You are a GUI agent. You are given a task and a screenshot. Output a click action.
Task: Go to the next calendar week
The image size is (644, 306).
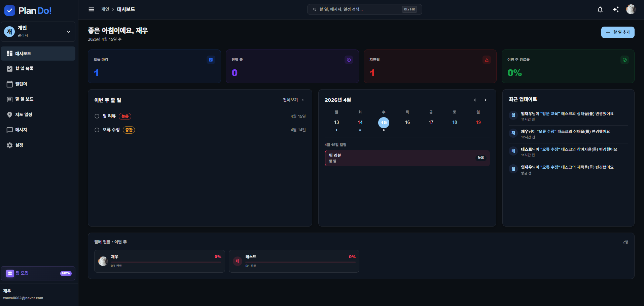485,100
